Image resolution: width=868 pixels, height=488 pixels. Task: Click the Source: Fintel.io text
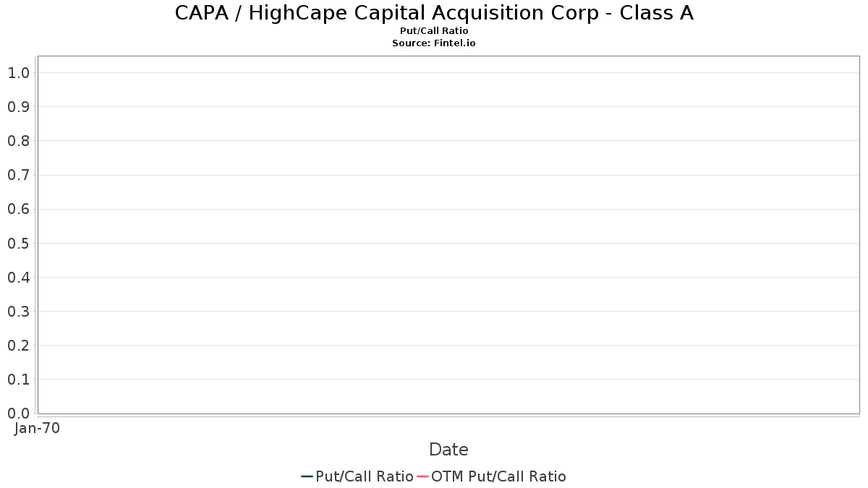(434, 43)
